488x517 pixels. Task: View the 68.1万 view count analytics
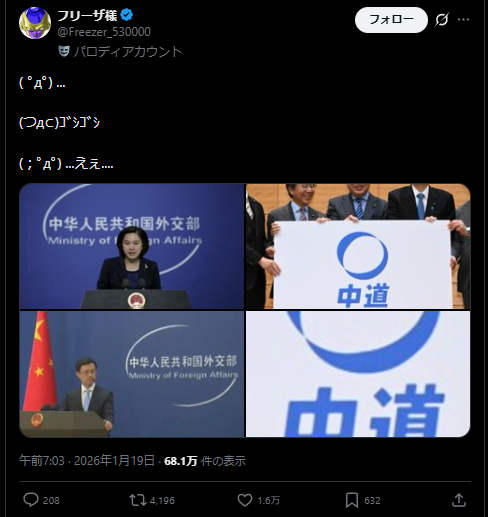[x=205, y=461]
